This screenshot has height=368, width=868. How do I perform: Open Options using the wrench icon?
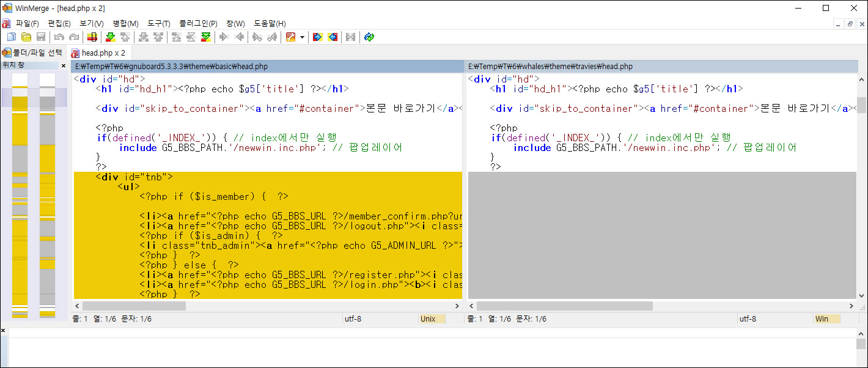point(291,37)
